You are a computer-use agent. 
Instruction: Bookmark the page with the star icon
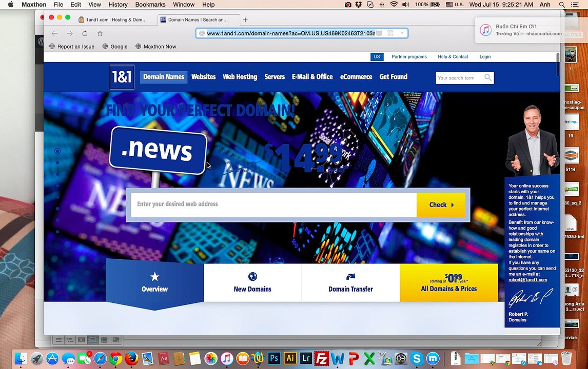100,33
